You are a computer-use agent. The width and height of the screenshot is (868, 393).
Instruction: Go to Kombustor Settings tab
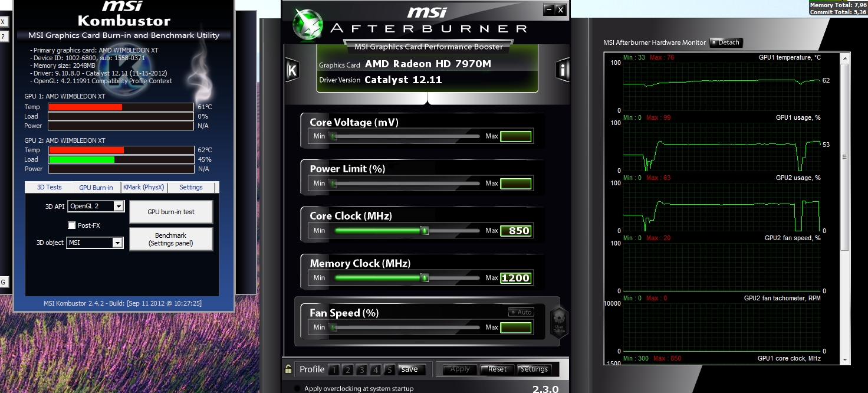[191, 187]
